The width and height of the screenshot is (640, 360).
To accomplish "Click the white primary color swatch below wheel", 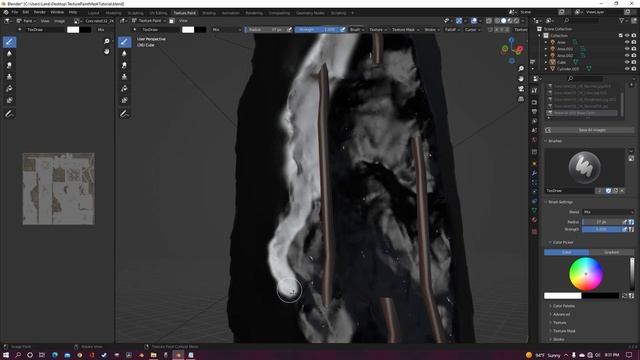I will point(562,296).
